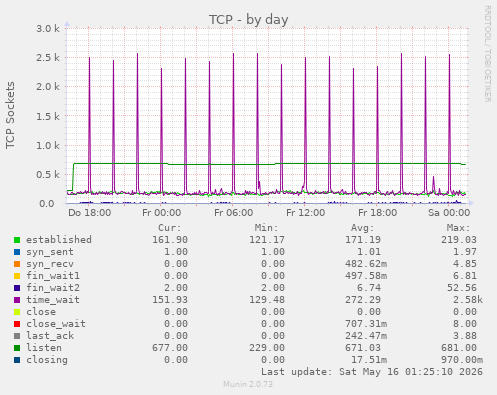This screenshot has width=497, height=395.
Task: Click the 'Last update' timestamp line
Action: (x=372, y=372)
